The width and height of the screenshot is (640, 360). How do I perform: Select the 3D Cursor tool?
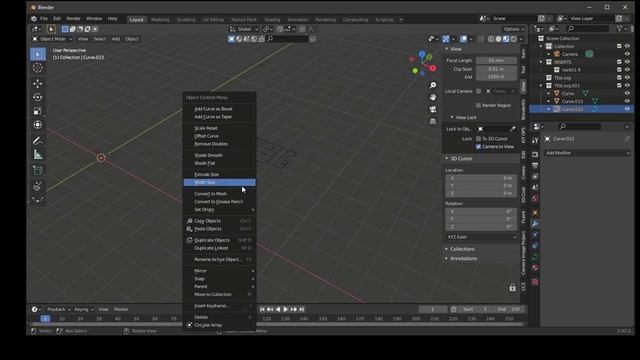(38, 68)
